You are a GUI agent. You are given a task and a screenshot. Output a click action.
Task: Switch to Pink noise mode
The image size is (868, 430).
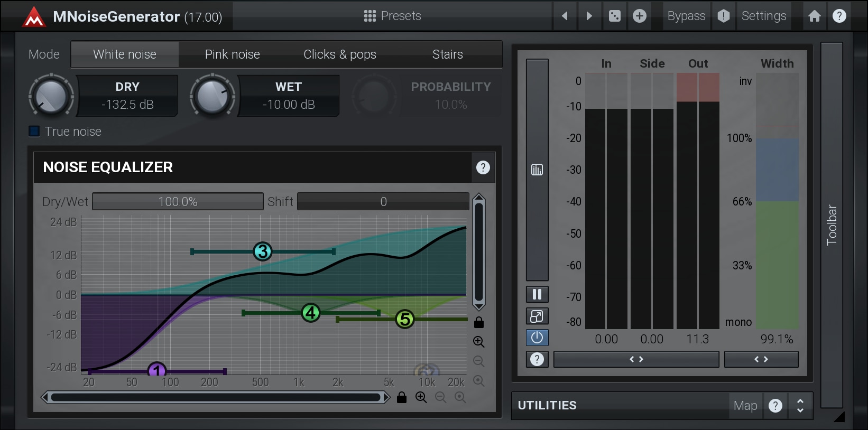pyautogui.click(x=232, y=54)
